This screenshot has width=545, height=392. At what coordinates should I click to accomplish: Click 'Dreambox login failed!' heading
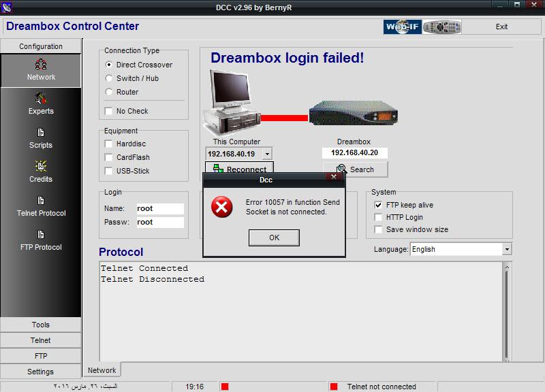pos(287,58)
